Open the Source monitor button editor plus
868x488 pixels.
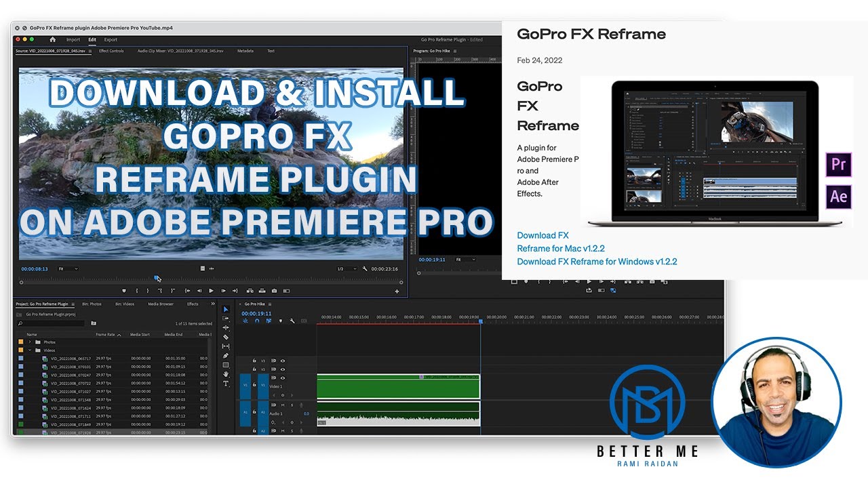397,291
